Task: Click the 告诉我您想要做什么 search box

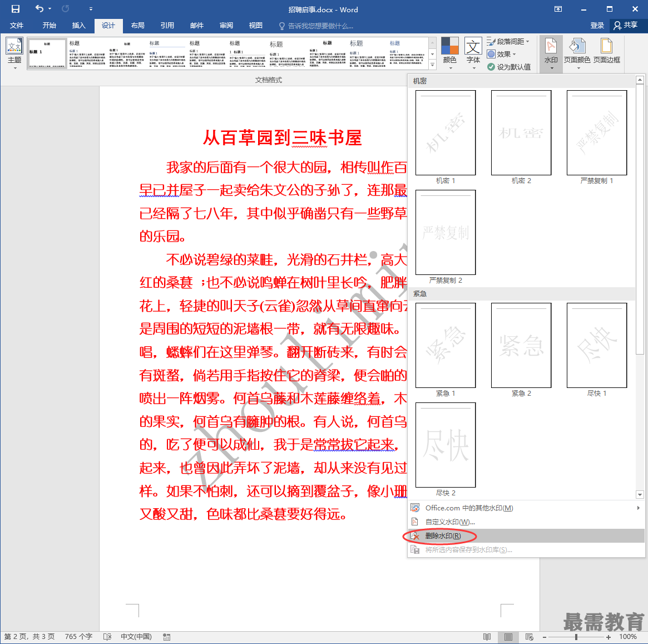Action: pos(316,26)
